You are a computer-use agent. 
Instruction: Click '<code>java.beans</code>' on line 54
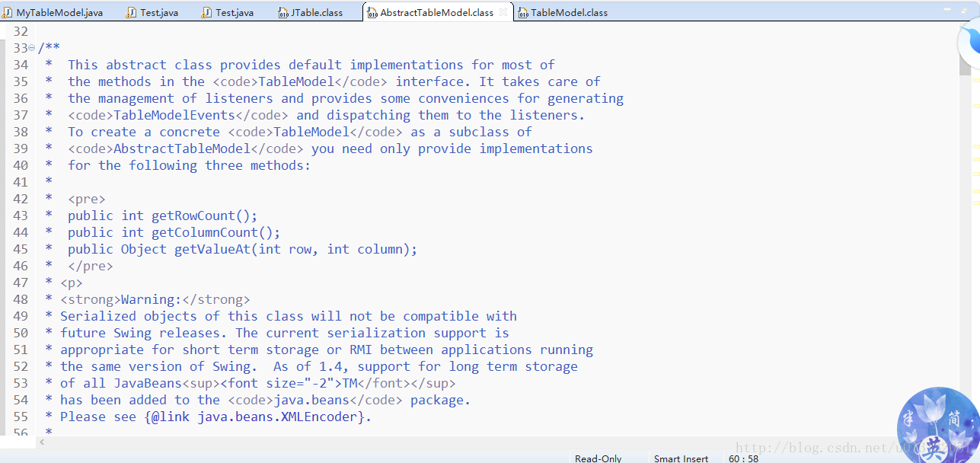[x=315, y=400]
